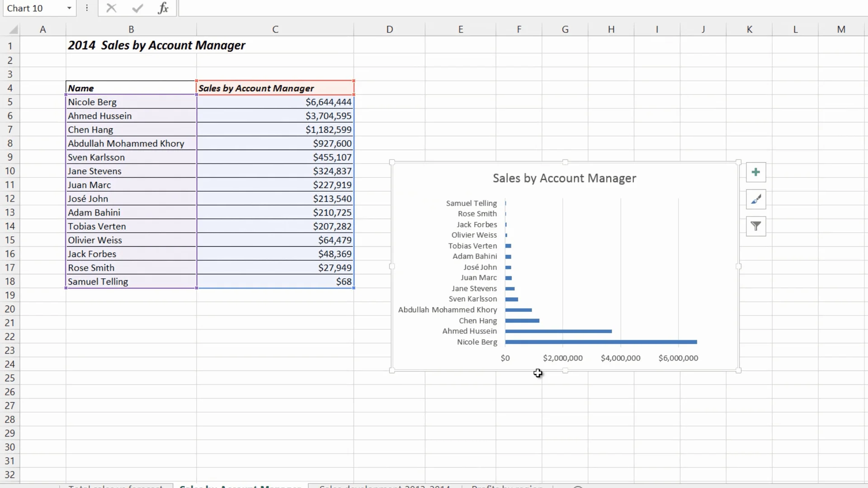Select the Name header cell
The width and height of the screenshot is (868, 488).
tap(131, 88)
